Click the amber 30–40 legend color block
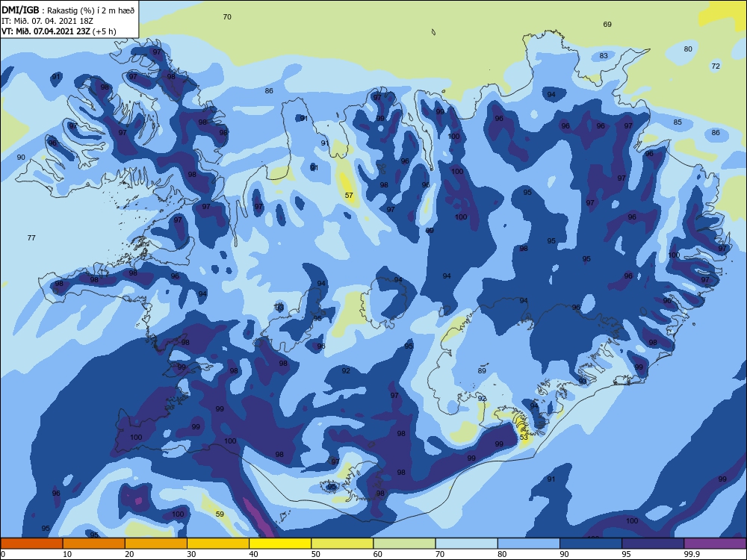 coord(218,544)
